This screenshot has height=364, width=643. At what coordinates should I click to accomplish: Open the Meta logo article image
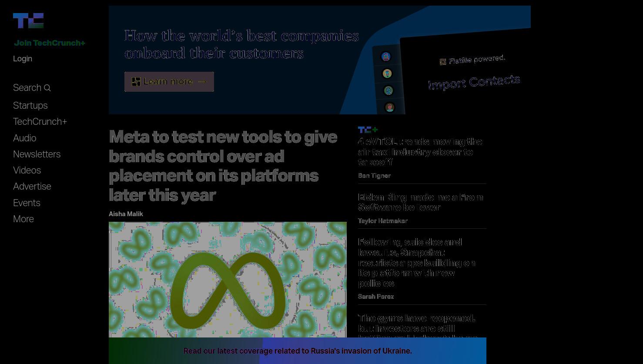(x=228, y=280)
